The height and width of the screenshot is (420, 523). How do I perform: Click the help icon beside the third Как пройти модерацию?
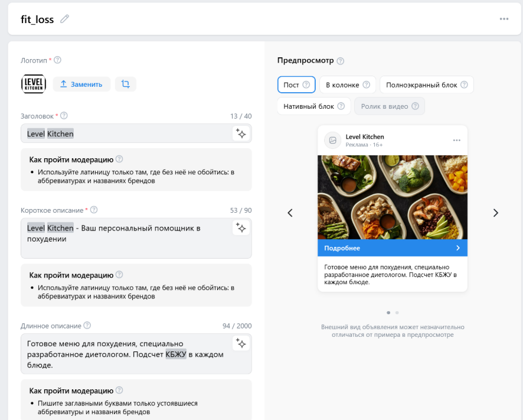pos(119,390)
